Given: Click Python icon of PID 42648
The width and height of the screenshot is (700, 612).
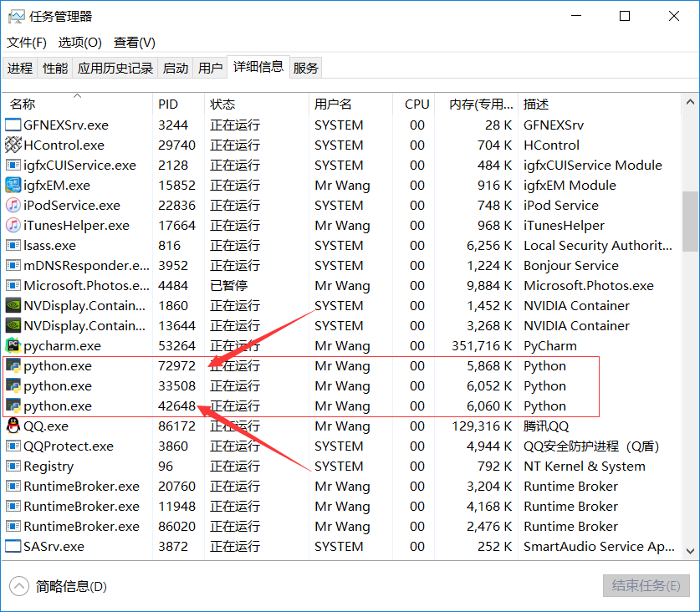Looking at the screenshot, I should pyautogui.click(x=13, y=406).
